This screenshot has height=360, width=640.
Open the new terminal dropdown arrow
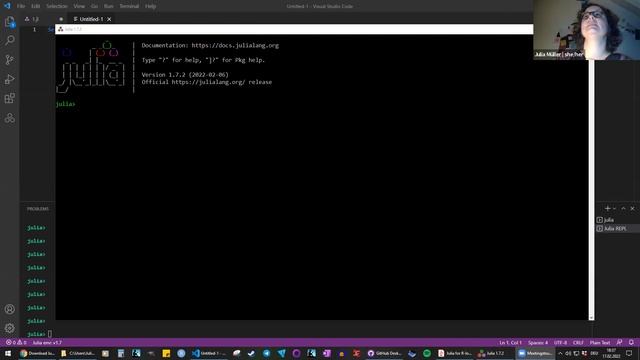(x=614, y=209)
